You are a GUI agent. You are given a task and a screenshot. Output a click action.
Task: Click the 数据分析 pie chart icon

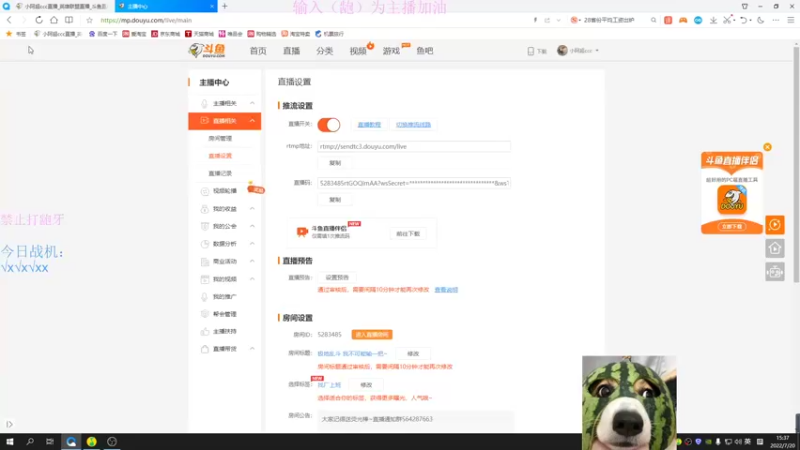205,244
